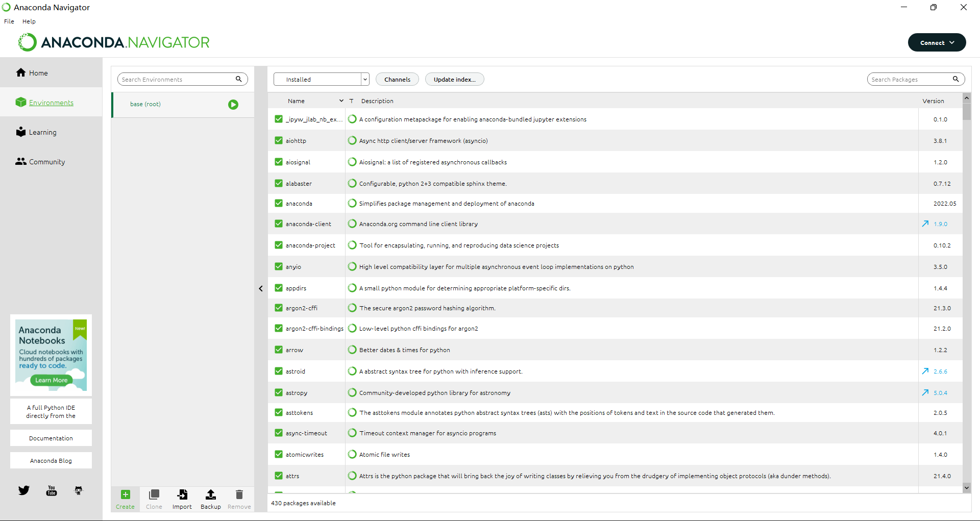Toggle the atomicwrites package checkbox
The width and height of the screenshot is (980, 521).
tap(279, 454)
